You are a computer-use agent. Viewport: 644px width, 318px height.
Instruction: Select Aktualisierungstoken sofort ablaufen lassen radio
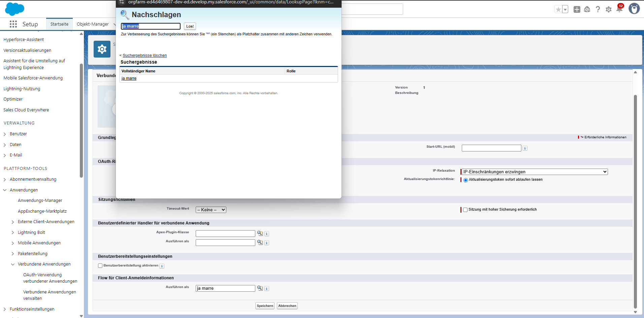[x=465, y=180]
